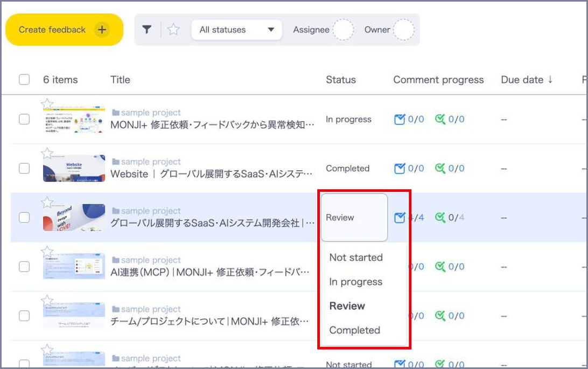Sort by Comment progress column header
Image resolution: width=588 pixels, height=369 pixels.
coord(438,80)
